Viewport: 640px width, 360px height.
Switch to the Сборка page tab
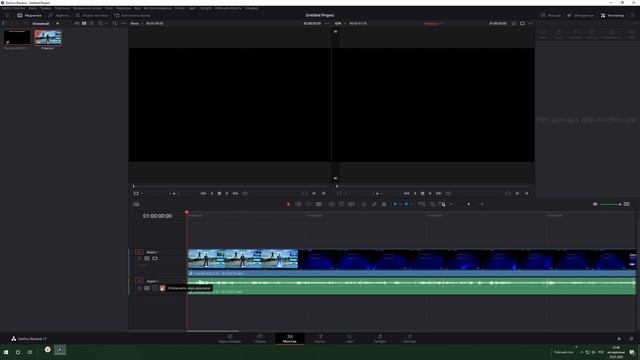260,338
